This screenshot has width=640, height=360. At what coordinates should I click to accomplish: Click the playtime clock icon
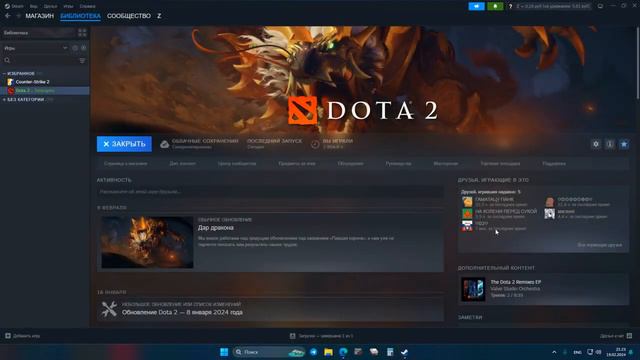[x=315, y=144]
